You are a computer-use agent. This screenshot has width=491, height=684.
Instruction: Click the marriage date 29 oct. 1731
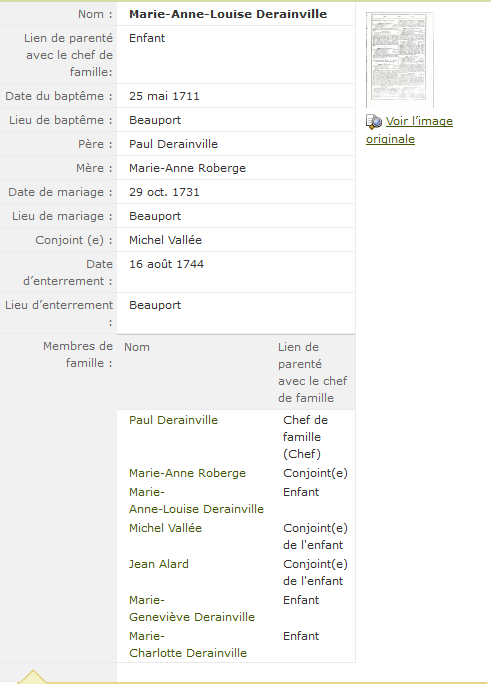tap(164, 192)
